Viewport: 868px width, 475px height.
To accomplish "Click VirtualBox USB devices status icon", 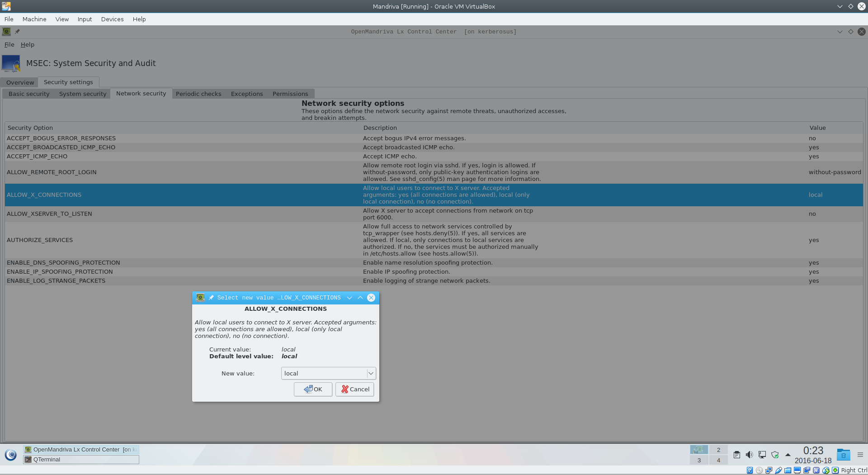I will click(778, 470).
